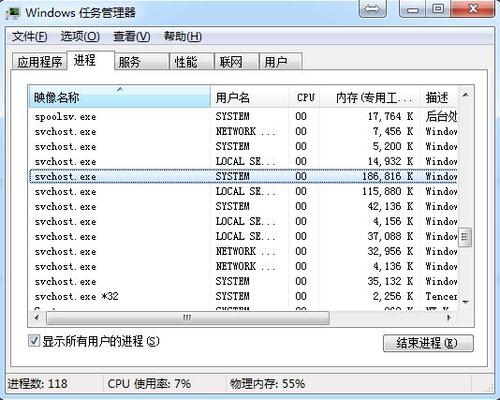Click the 结束进程(E) button
The image size is (500, 400).
[428, 343]
